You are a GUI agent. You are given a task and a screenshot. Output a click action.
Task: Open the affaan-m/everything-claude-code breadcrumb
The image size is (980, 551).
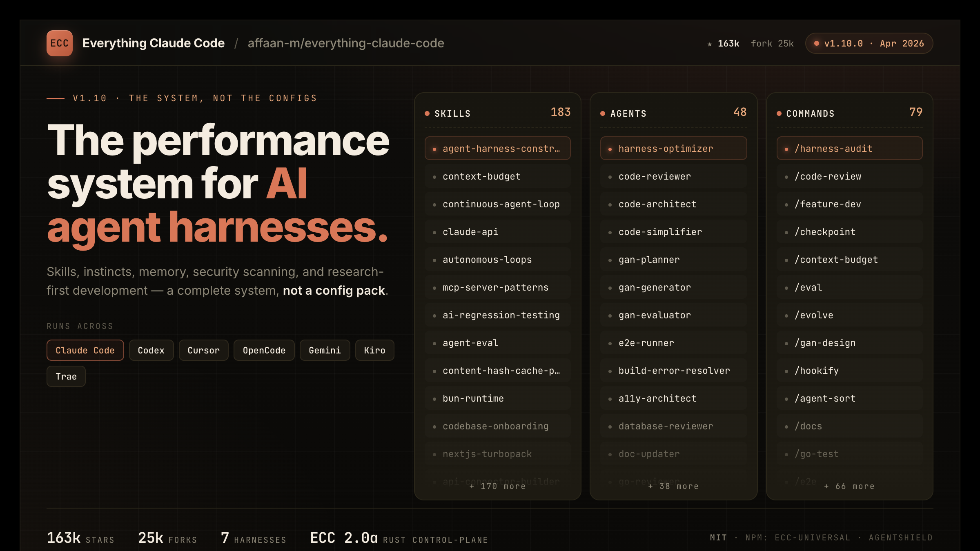pos(346,43)
